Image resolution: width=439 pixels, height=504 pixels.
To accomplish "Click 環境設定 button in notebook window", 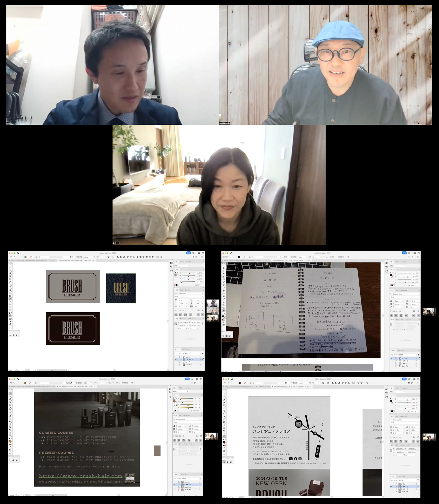I will pos(341,257).
